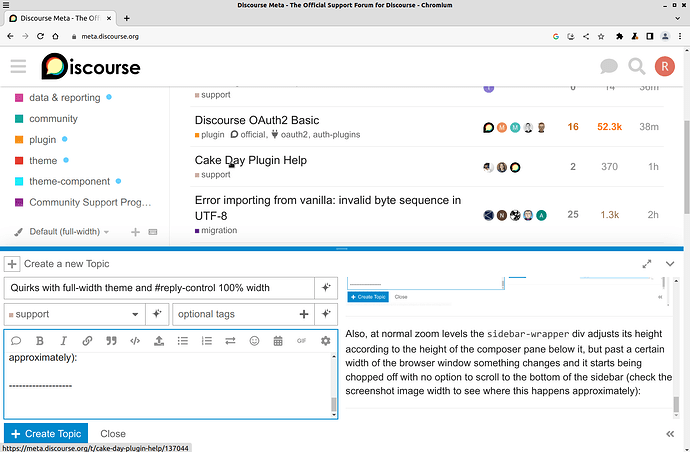Open the Cake Day Plugin Help topic

pyautogui.click(x=251, y=160)
